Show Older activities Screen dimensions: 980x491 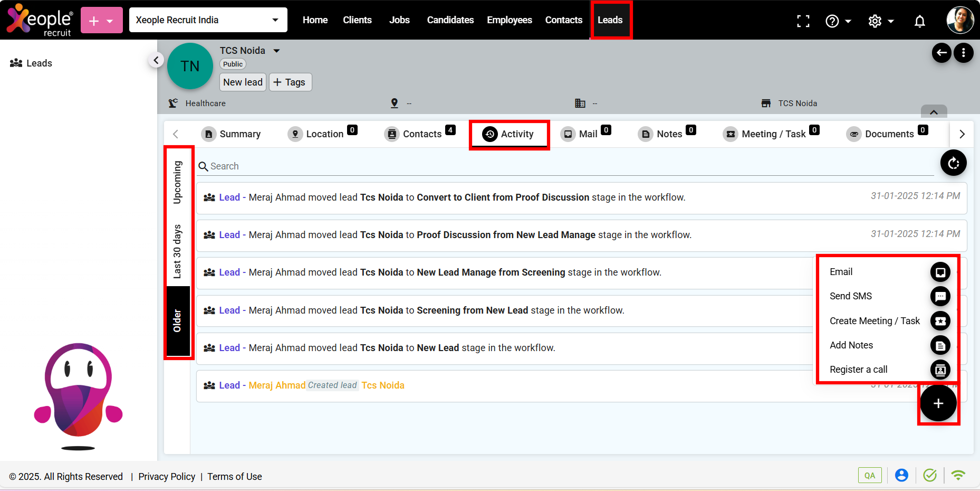(x=178, y=321)
